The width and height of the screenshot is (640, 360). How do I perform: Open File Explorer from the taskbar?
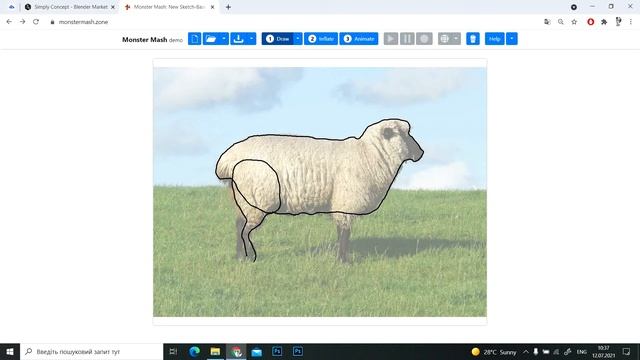[x=215, y=351]
